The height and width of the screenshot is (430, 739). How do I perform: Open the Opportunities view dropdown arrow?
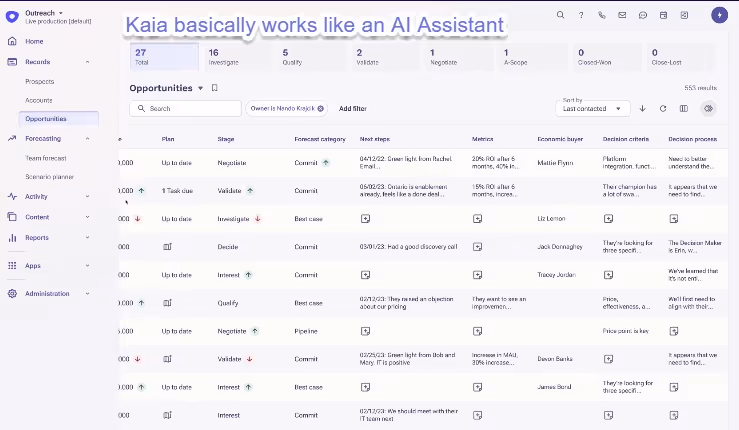[200, 88]
